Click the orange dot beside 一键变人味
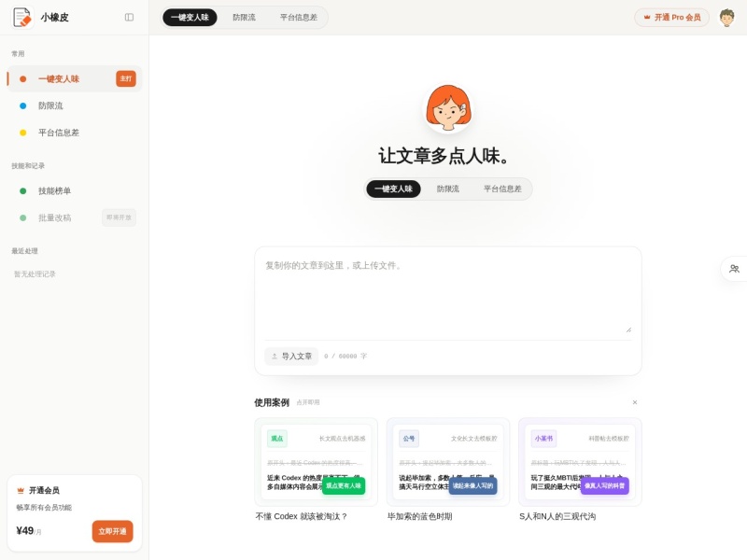Screen dimensions: 747x560 pos(22,79)
